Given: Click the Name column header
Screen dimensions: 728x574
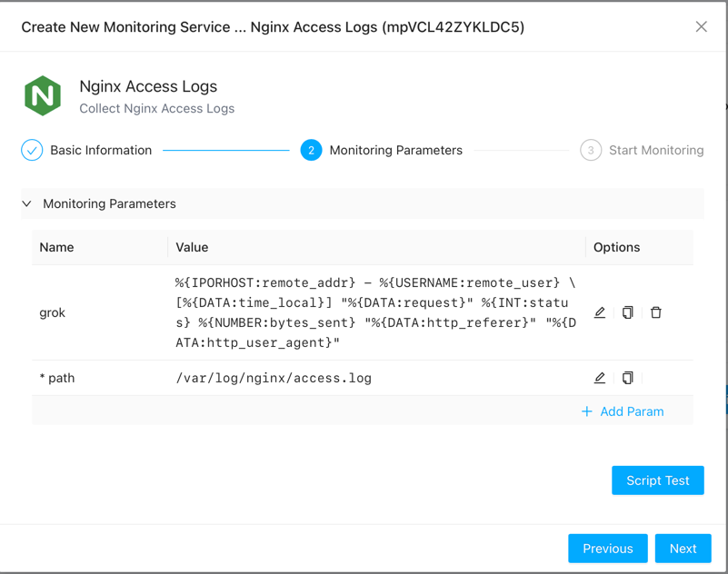Looking at the screenshot, I should [56, 247].
